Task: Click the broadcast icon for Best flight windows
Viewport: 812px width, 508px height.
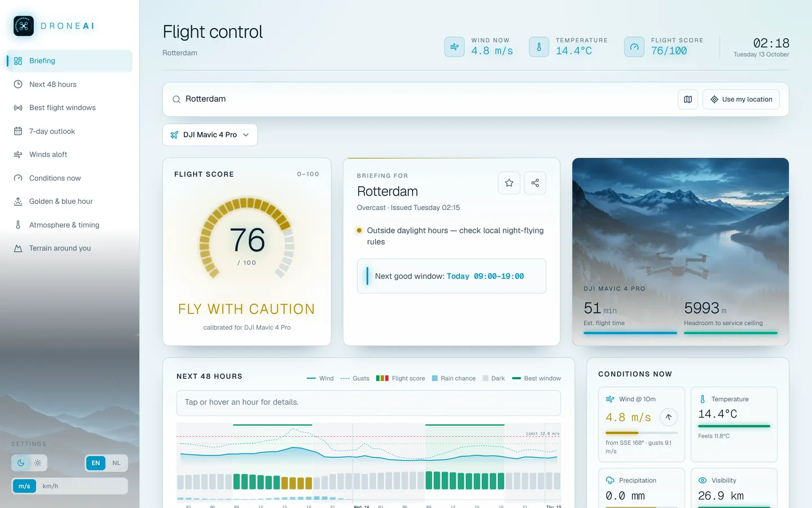Action: click(18, 108)
